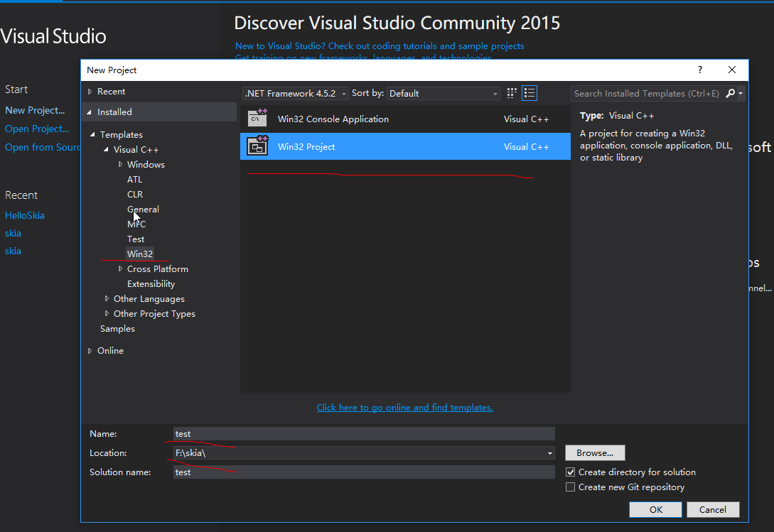Focus the Search Installed Templates box
The height and width of the screenshot is (532, 774).
[x=647, y=93]
